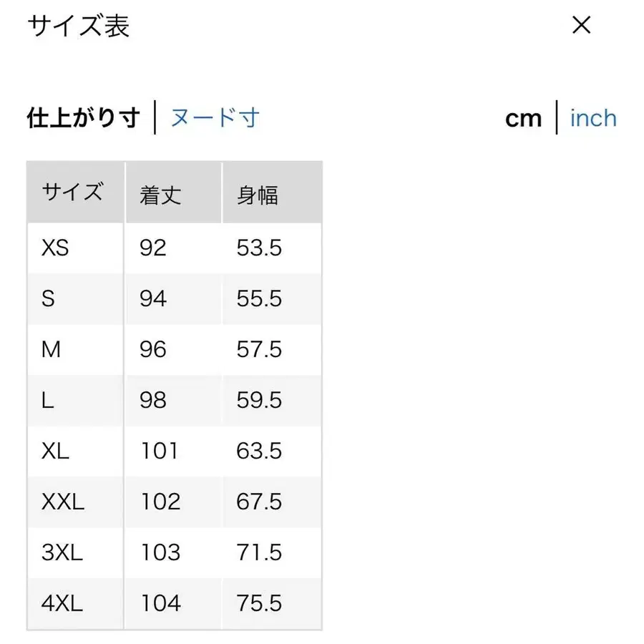Switch measurements to inch units
The height and width of the screenshot is (644, 644).
(x=592, y=117)
